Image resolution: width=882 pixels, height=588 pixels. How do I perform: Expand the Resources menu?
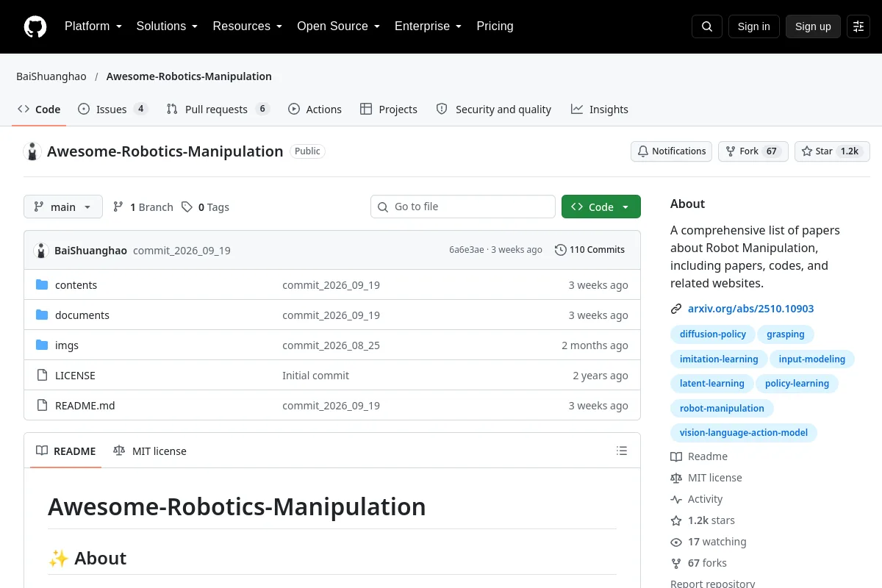tap(248, 26)
